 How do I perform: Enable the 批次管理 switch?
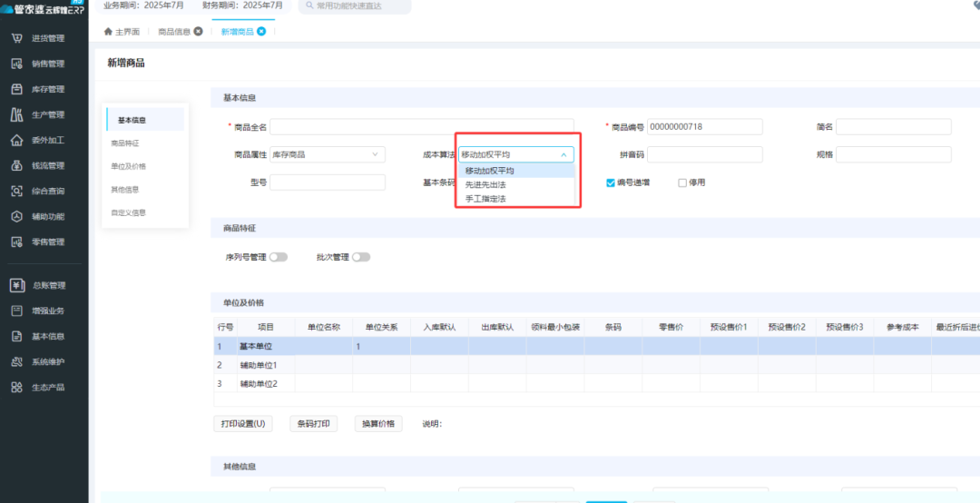coord(361,257)
